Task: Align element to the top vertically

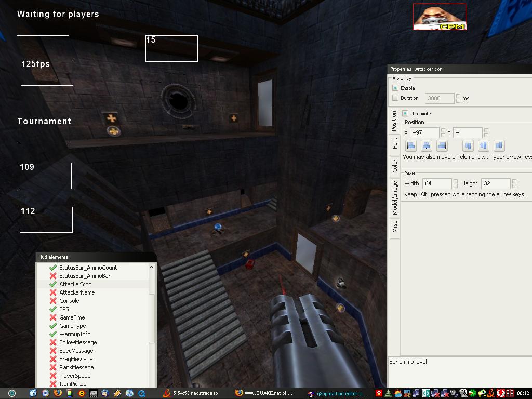Action: pyautogui.click(x=468, y=145)
